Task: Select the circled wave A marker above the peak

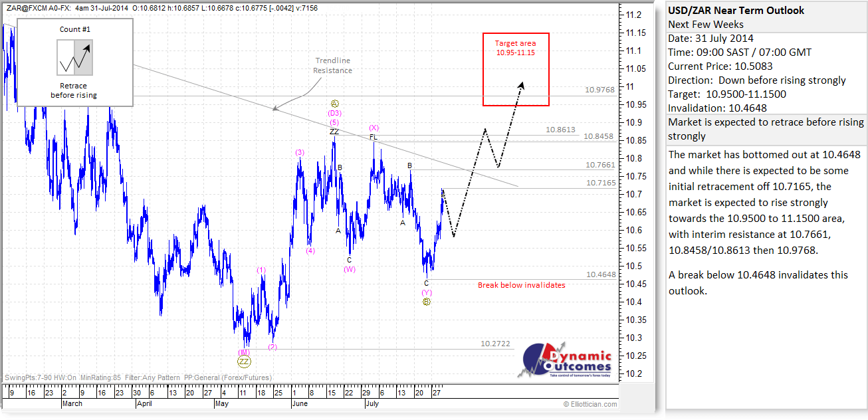Action: 334,103
